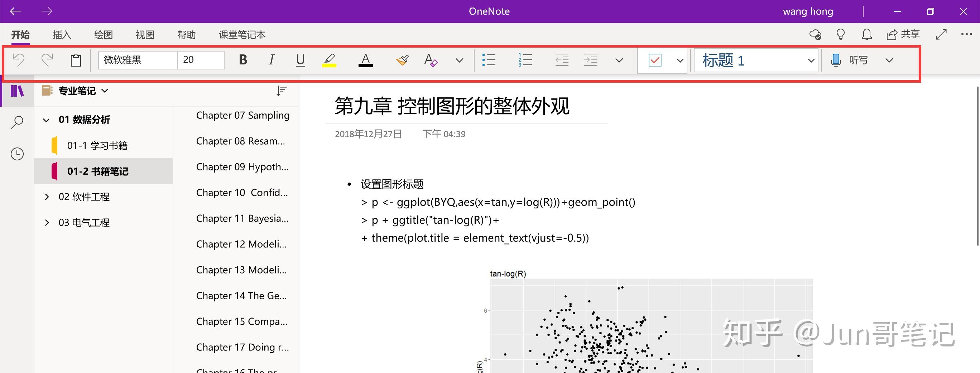
Task: Apply a bulleted list
Action: 489,60
